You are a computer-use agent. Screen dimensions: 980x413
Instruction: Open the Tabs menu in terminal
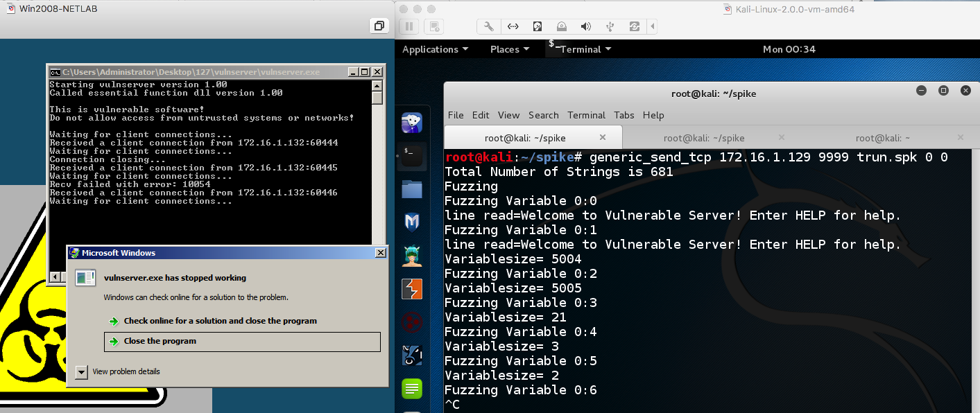click(624, 115)
